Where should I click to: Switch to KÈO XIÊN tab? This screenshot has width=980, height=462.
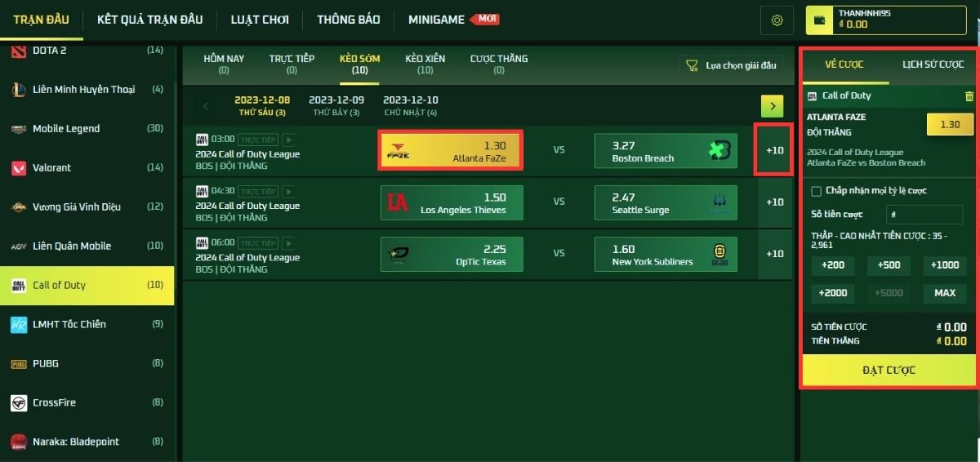(425, 64)
